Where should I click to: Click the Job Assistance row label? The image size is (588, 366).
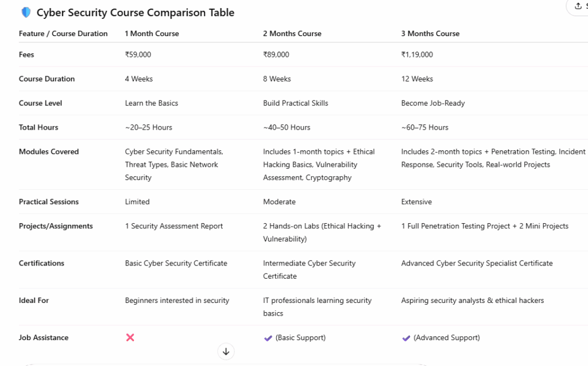coord(44,338)
